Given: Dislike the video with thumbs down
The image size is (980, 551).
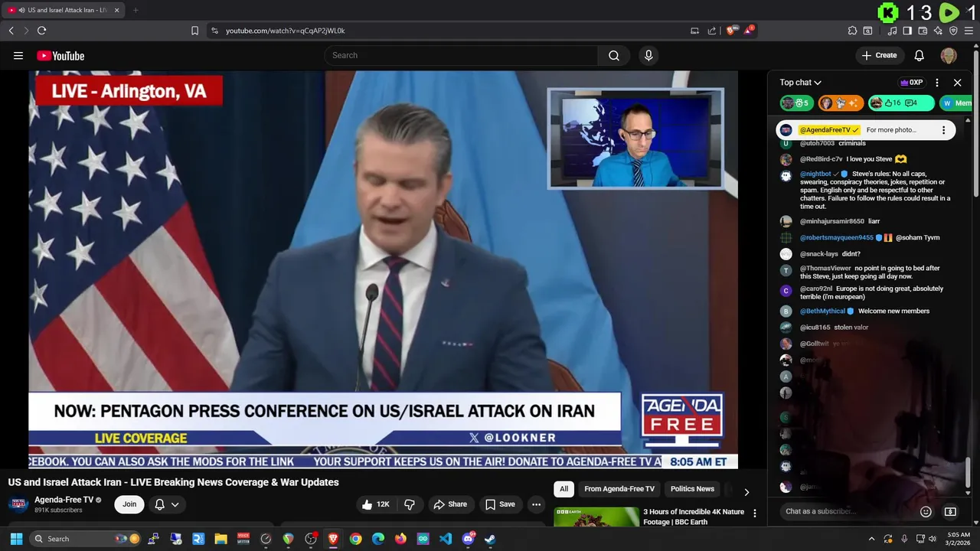Looking at the screenshot, I should tap(410, 504).
